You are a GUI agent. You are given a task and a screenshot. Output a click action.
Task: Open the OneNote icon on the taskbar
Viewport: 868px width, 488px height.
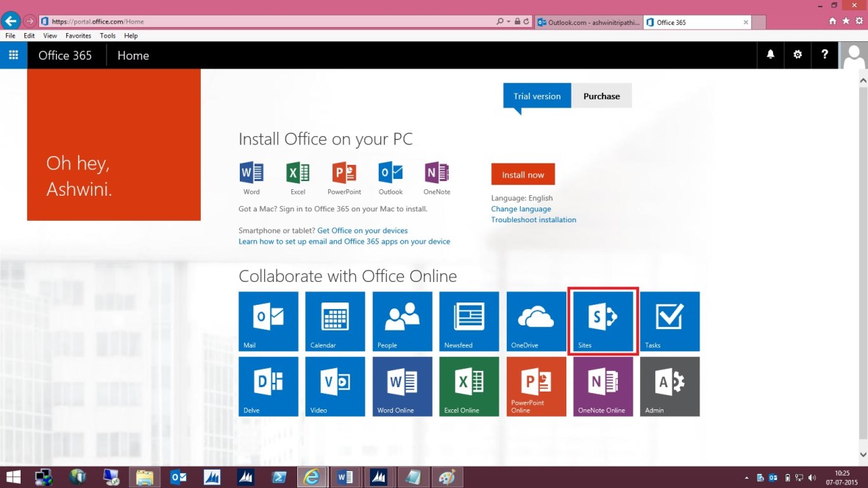[413, 477]
